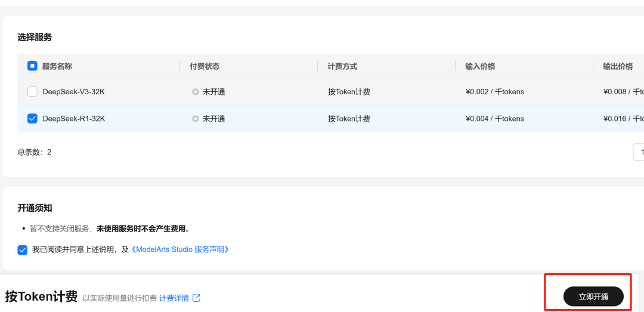
Task: Click the 按Token计费 heading in bottom bar
Action: pos(42,296)
